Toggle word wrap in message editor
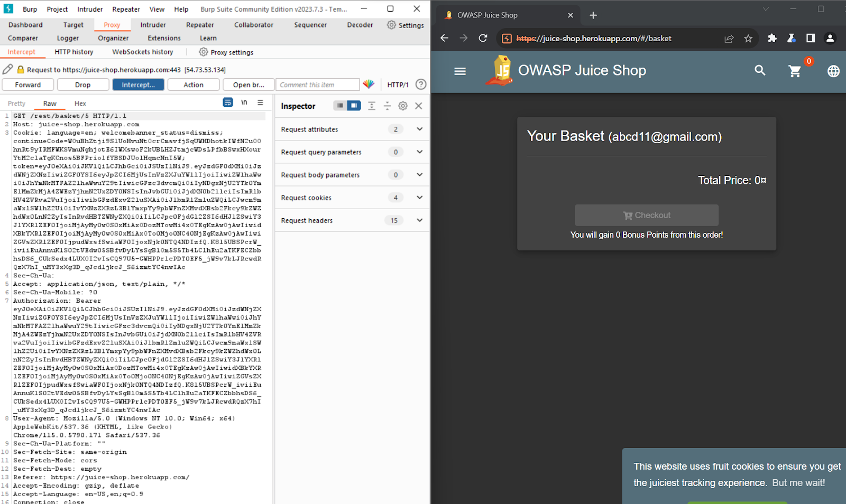 point(228,102)
